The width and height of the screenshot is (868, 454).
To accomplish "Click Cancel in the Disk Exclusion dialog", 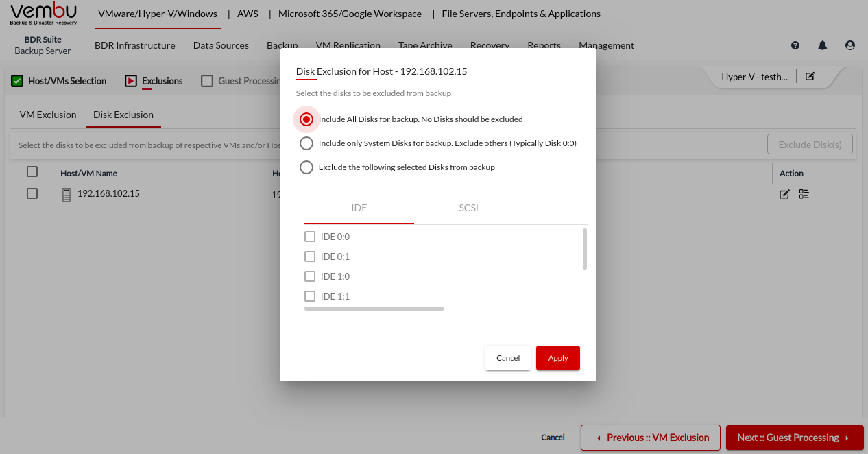I will pos(508,358).
